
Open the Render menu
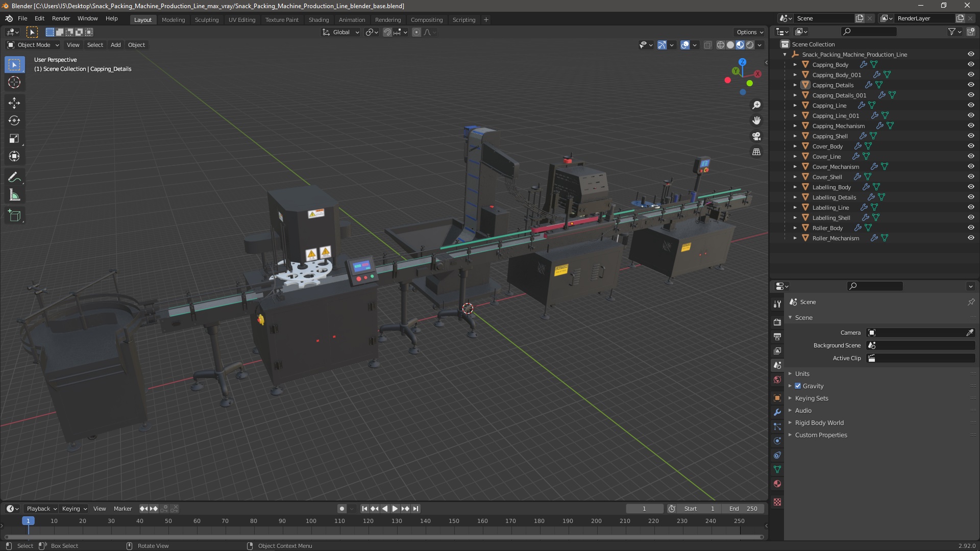(61, 18)
